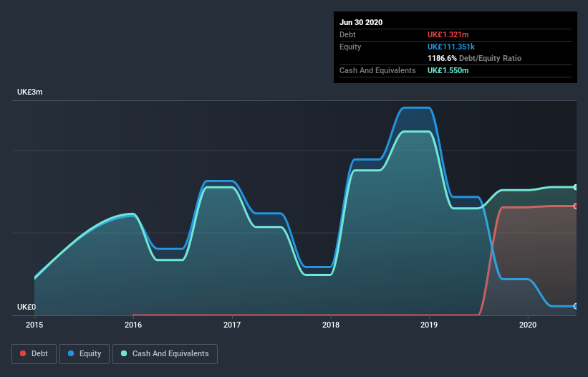Click the teal Cash legend dot
588x377 pixels.
click(x=124, y=353)
